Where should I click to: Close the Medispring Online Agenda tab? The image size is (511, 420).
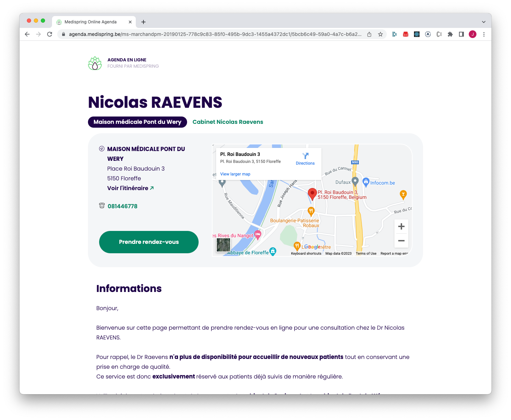(130, 22)
